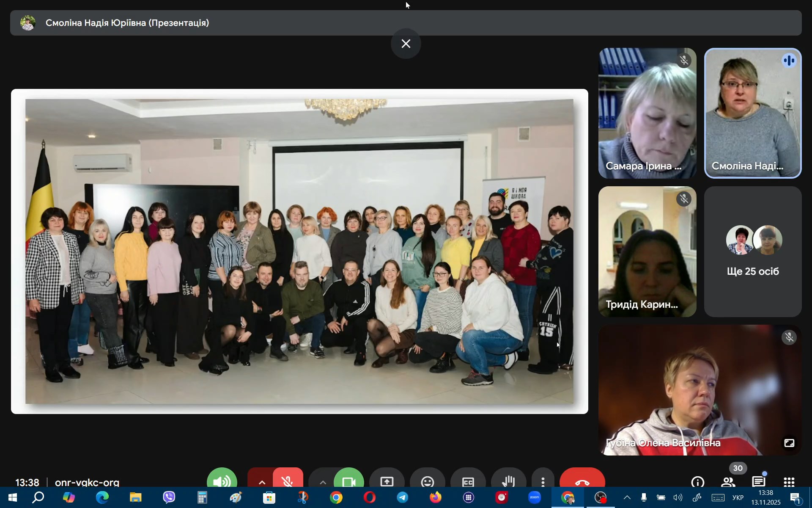Open meeting details info icon

[x=697, y=482]
